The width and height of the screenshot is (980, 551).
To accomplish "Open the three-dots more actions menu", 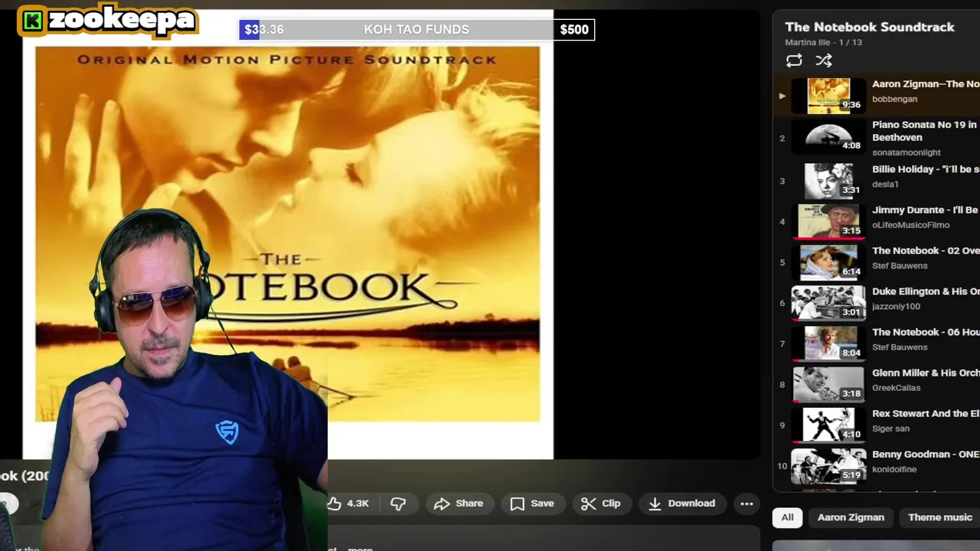I will click(746, 504).
